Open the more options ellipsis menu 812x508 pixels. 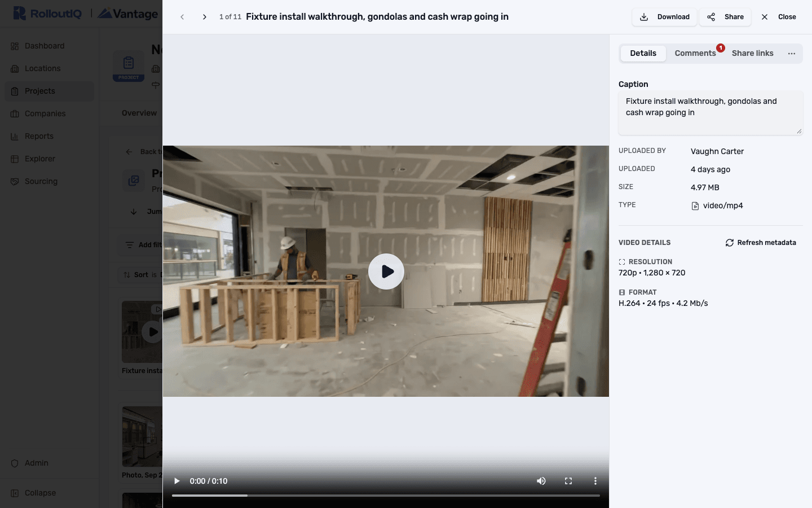click(x=792, y=53)
